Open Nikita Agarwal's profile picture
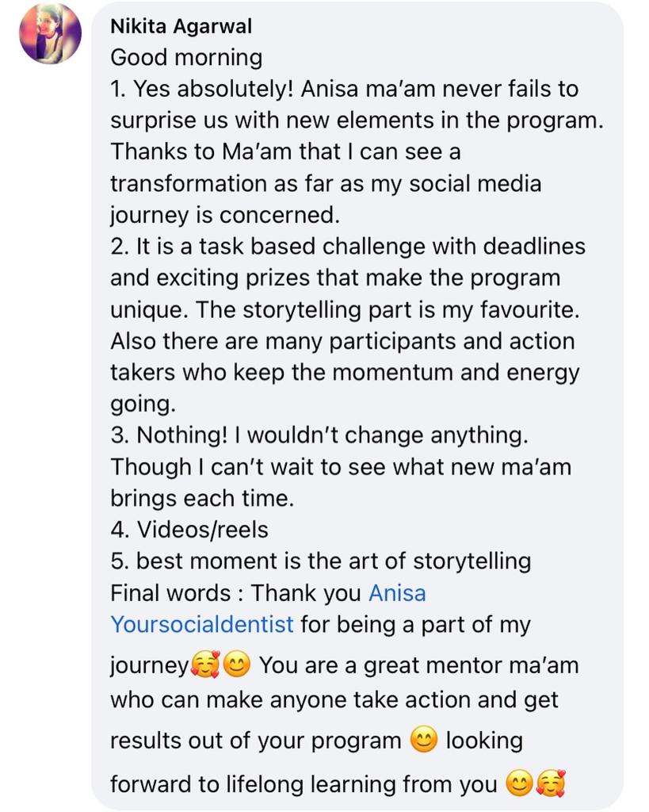Viewport: 649px width, 812px height. point(50,33)
